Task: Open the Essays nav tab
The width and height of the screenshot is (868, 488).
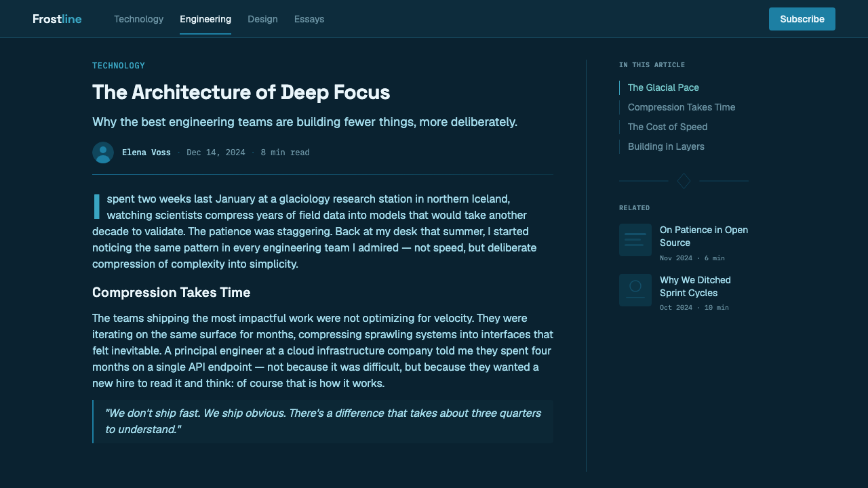Action: point(309,19)
